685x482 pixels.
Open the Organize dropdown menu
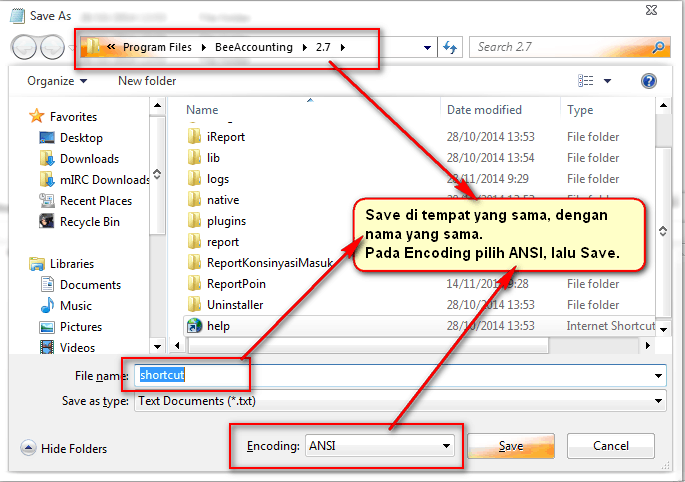tap(57, 81)
